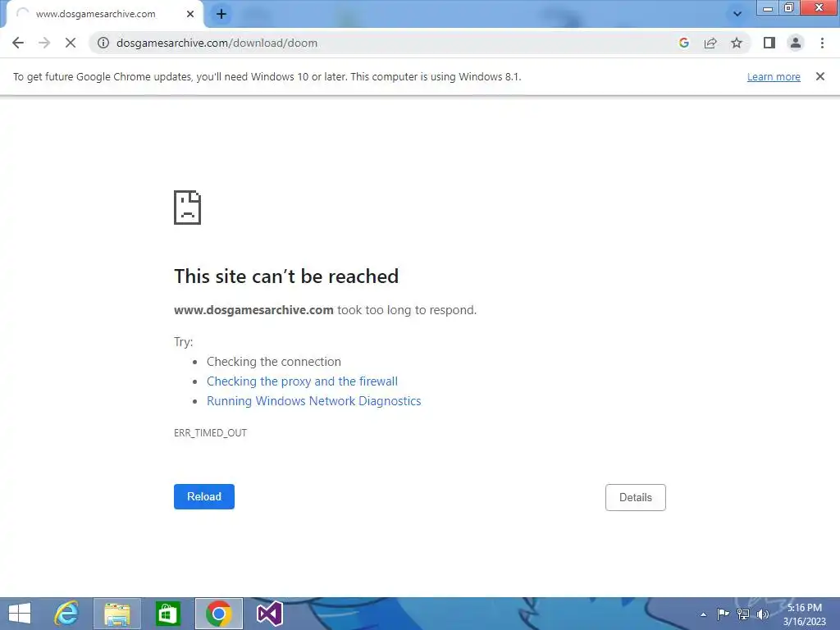Open Checking the proxy and the firewall link

click(302, 381)
